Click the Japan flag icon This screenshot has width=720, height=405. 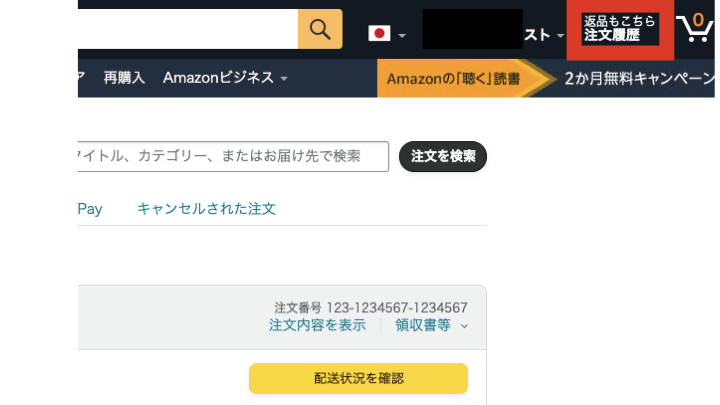pos(379,34)
